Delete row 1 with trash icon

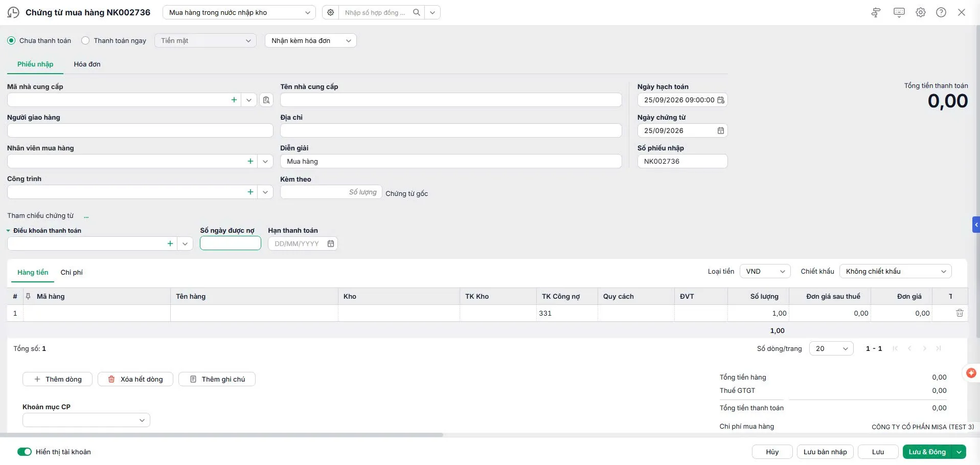click(960, 313)
